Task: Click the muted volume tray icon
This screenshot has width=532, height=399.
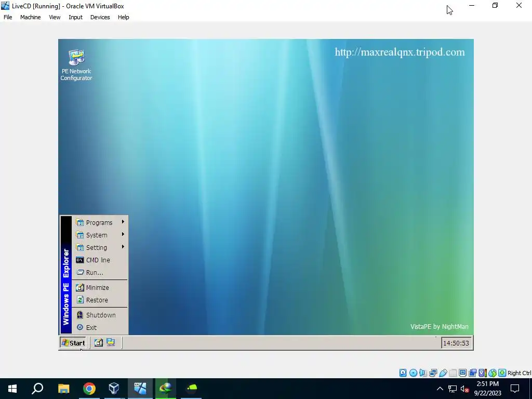Action: coord(464,389)
